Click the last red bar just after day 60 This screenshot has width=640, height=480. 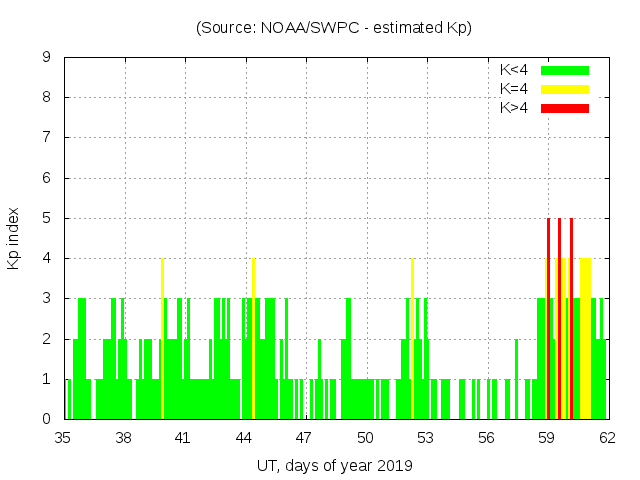click(x=571, y=320)
